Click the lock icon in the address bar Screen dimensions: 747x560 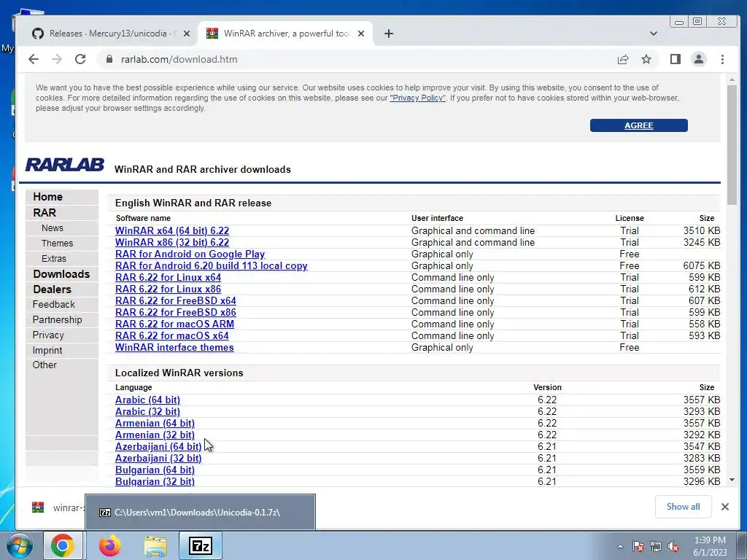point(109,60)
